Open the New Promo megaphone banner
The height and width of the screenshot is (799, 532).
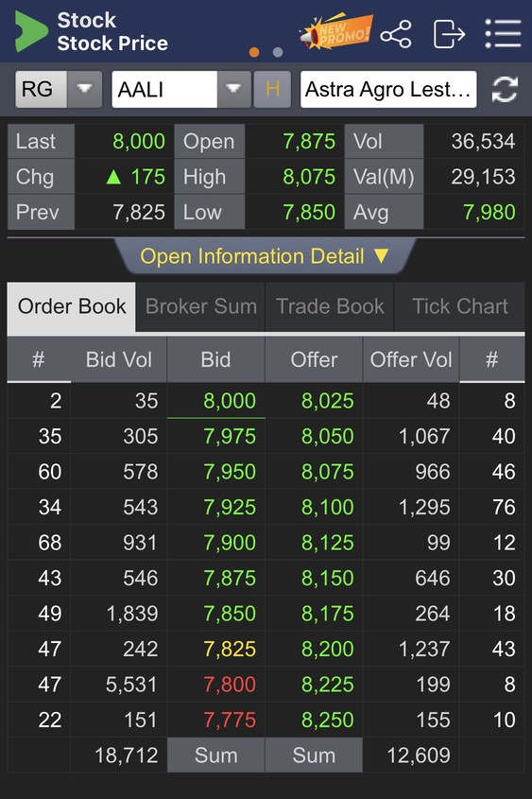pos(336,31)
